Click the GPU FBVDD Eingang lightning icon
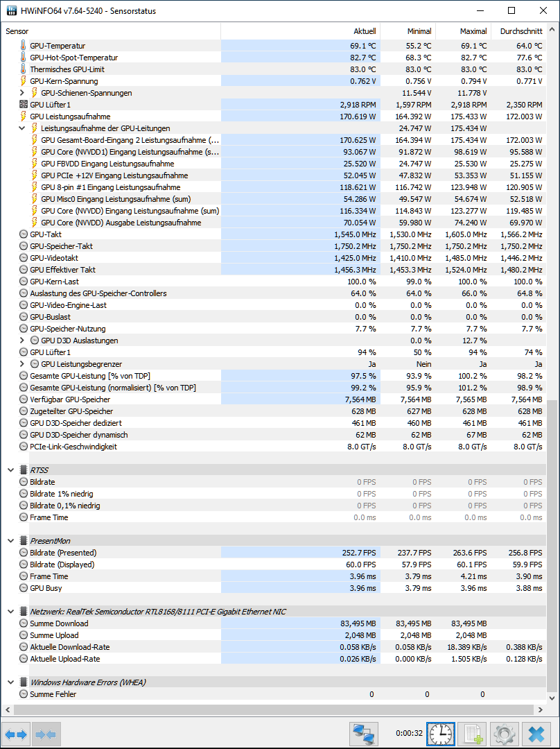Image resolution: width=560 pixels, height=749 pixels. 35,164
